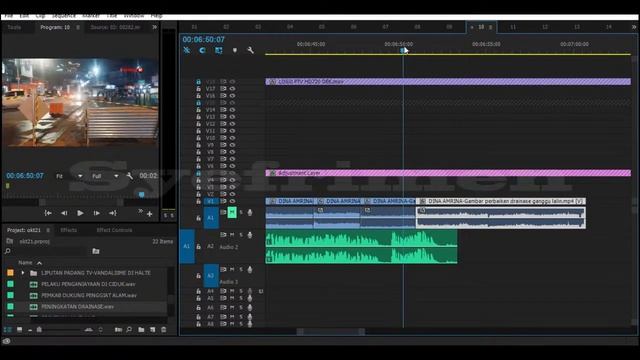640x360 pixels.
Task: Toggle lock on track V17
Action: click(198, 89)
